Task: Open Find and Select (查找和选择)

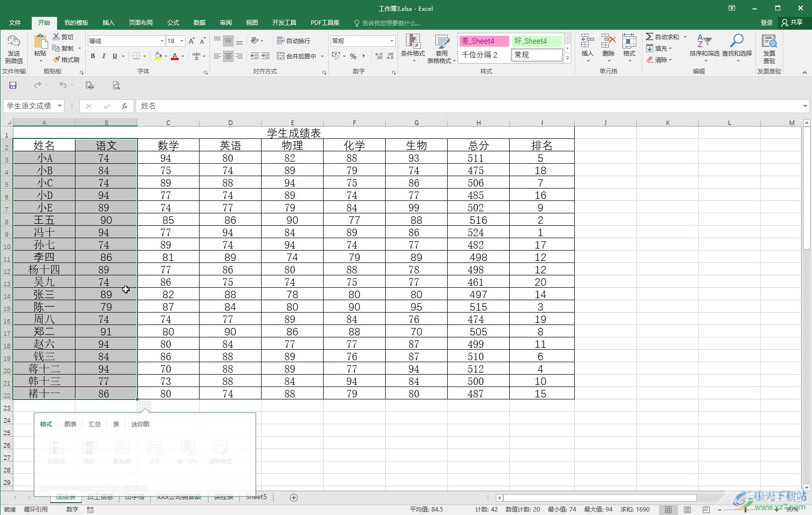Action: [737, 48]
